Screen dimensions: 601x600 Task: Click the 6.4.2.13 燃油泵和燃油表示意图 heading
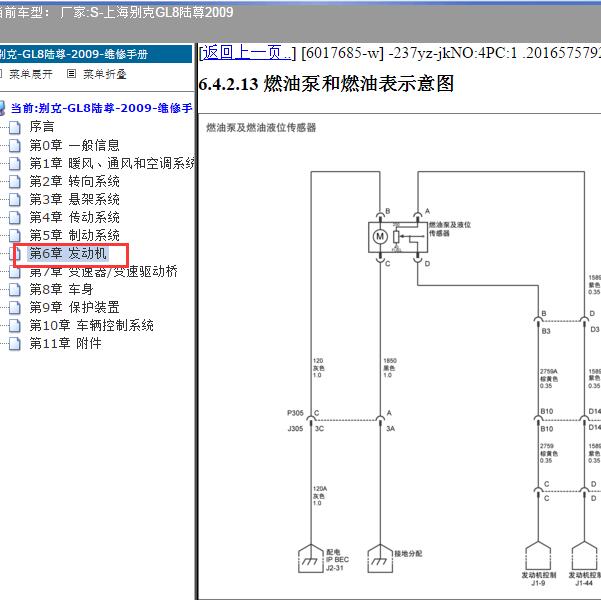tap(326, 84)
